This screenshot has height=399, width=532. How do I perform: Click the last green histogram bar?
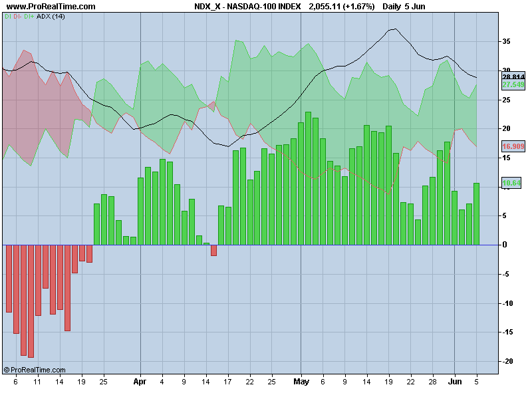(x=476, y=214)
